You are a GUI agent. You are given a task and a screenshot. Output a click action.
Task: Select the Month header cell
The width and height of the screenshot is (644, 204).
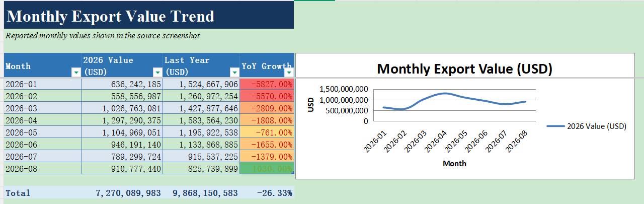43,66
